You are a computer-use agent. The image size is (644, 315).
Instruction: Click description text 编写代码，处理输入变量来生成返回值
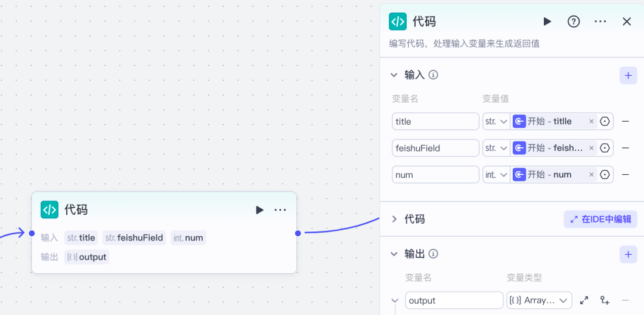464,44
